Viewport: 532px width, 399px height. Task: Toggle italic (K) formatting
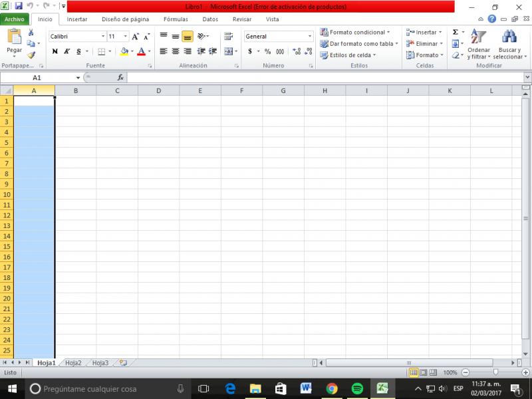66,51
